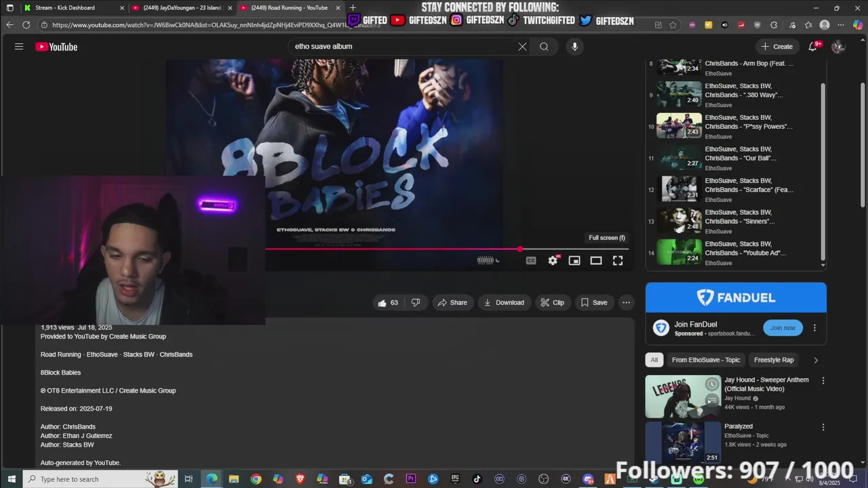Image resolution: width=868 pixels, height=488 pixels.
Task: Open File Explorer from the taskbar
Action: tap(233, 479)
